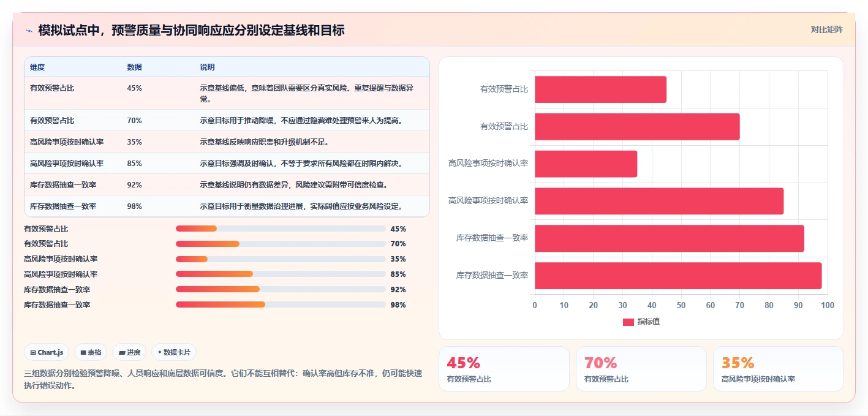Open the 45% 有效预警占比 data card
This screenshot has width=868, height=416.
[x=504, y=369]
